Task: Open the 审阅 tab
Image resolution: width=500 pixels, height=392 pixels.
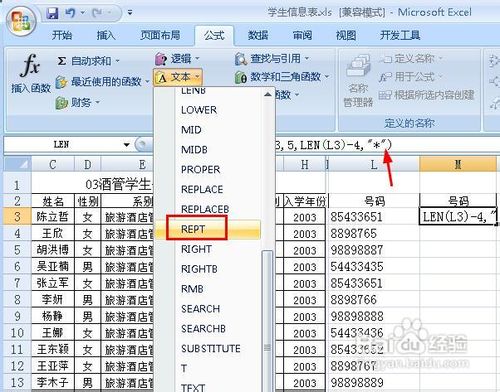Action: (302, 35)
